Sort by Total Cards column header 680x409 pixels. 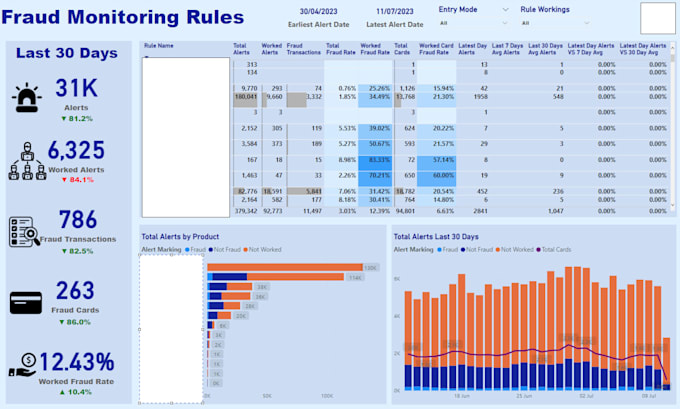[402, 49]
